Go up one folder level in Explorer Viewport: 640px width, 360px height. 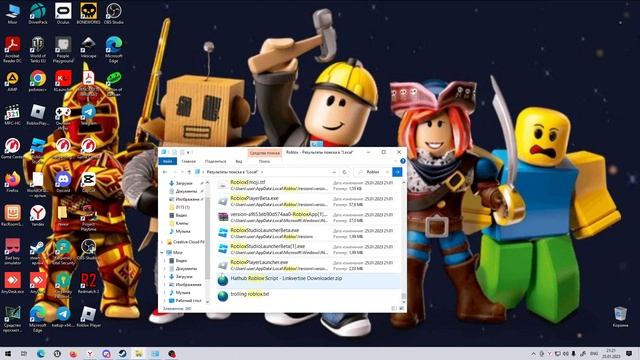click(189, 172)
